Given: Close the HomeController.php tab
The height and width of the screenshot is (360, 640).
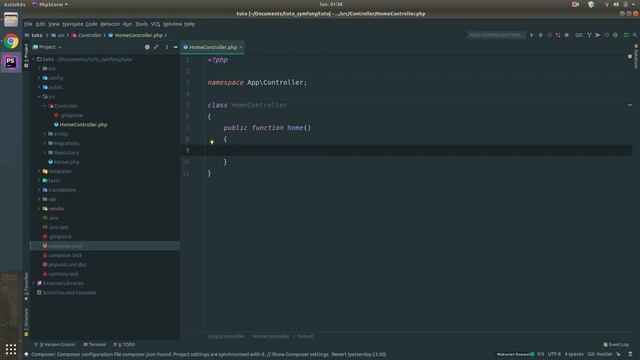Looking at the screenshot, I should (x=240, y=47).
